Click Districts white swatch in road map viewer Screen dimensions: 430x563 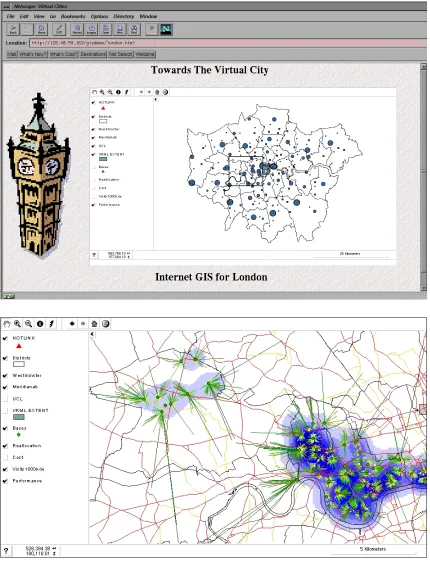[x=19, y=364]
